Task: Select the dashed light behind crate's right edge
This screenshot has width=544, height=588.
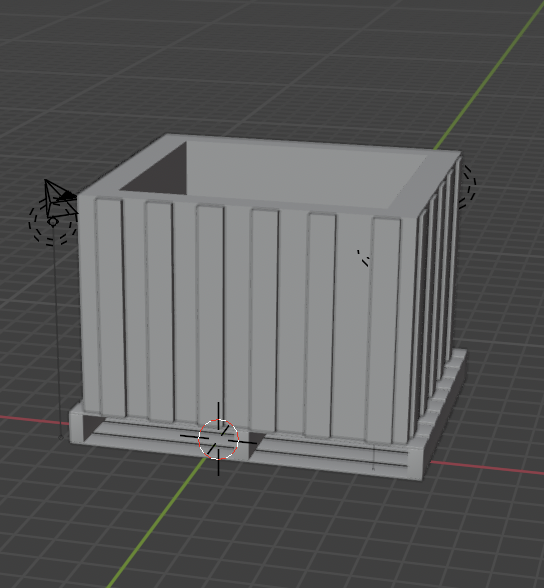Action: coord(468,187)
